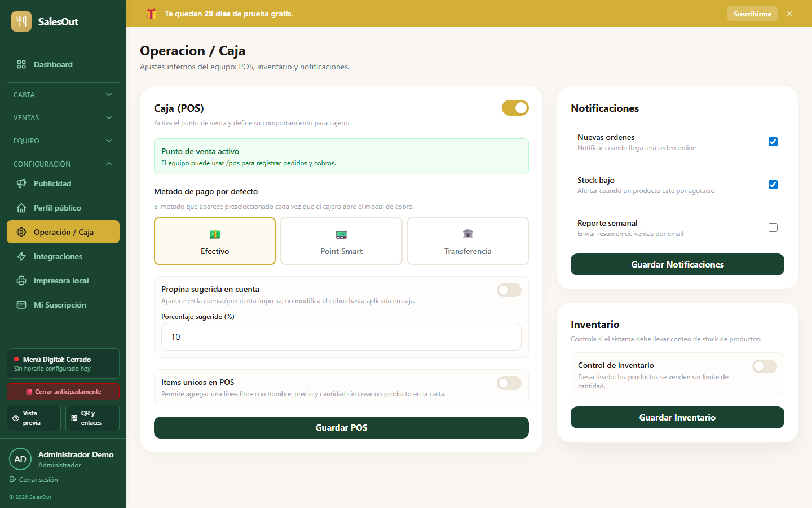Open QR y enlaces button
812x508 pixels.
click(92, 418)
